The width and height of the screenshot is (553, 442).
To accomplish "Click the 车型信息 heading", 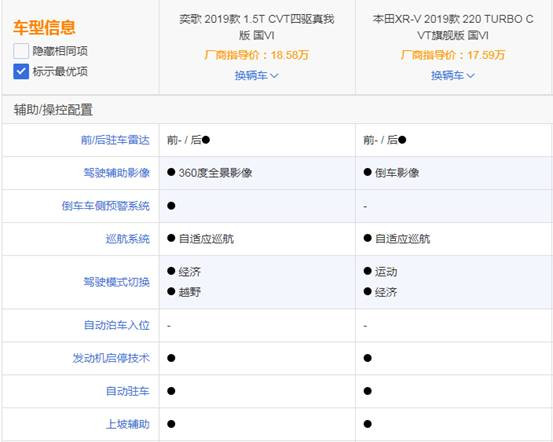I will (x=44, y=28).
